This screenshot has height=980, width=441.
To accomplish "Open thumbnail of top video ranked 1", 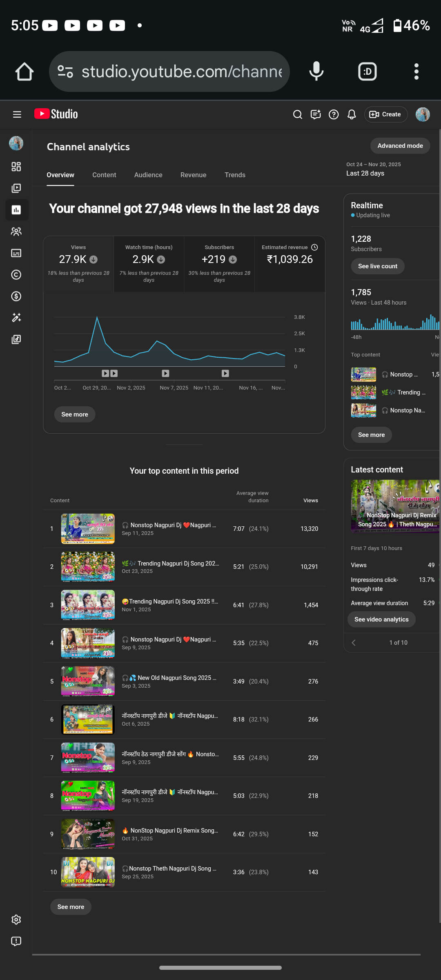I will [x=88, y=529].
